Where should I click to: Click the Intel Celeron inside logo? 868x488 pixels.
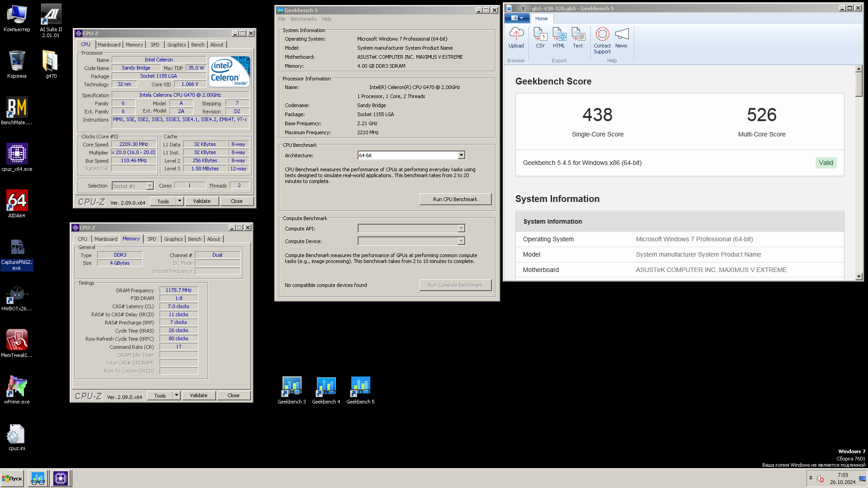[229, 71]
